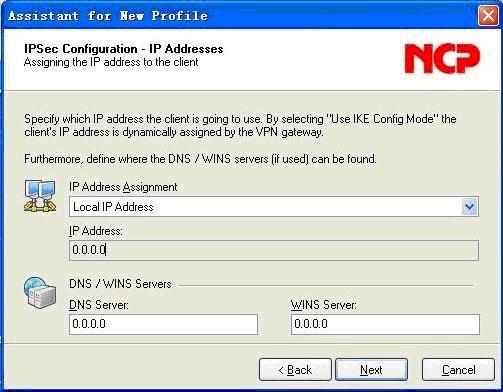503x392 pixels.
Task: Focus the DNS Server input field
Action: (163, 324)
